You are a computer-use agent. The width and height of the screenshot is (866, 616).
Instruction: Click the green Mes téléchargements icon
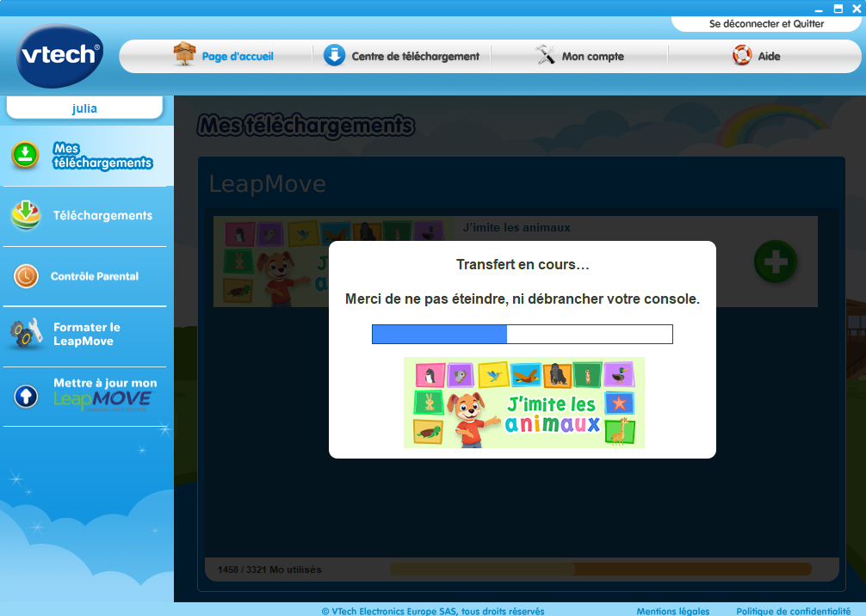25,155
